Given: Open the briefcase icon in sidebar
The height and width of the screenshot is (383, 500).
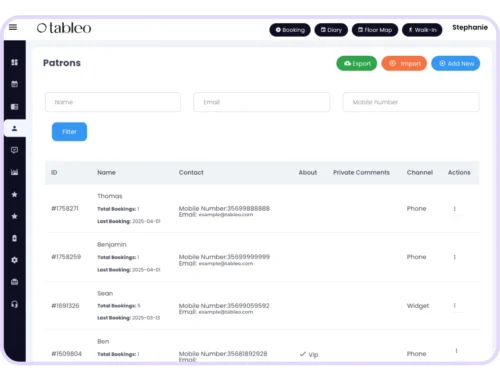Looking at the screenshot, I should pos(14,282).
